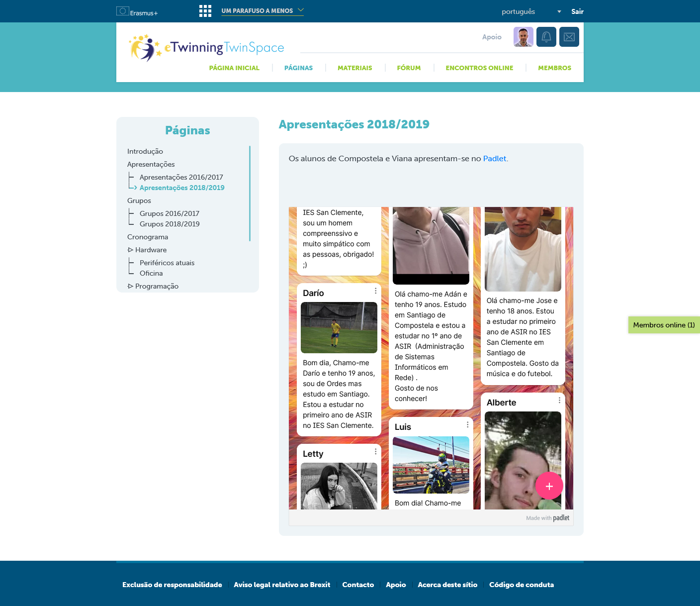Screen dimensions: 700x606
Task: Click the Apresentações 2018/2019 page heading
Action: [354, 124]
